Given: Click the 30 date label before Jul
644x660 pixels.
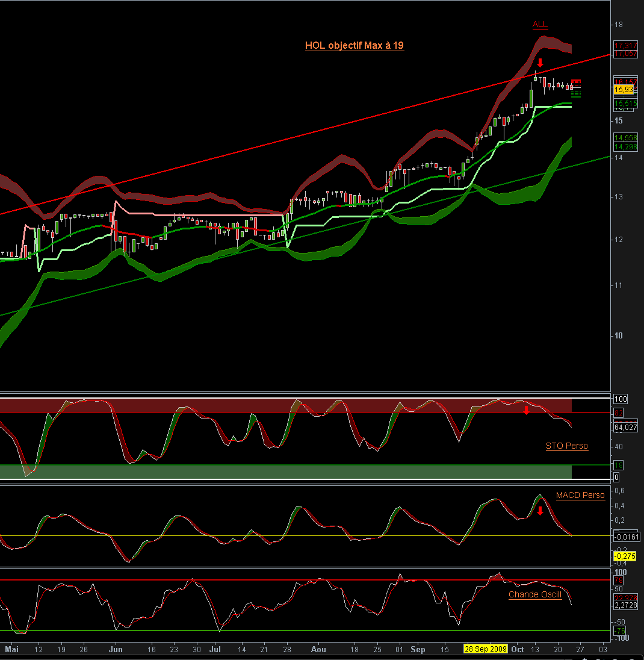Looking at the screenshot, I should pos(196,650).
